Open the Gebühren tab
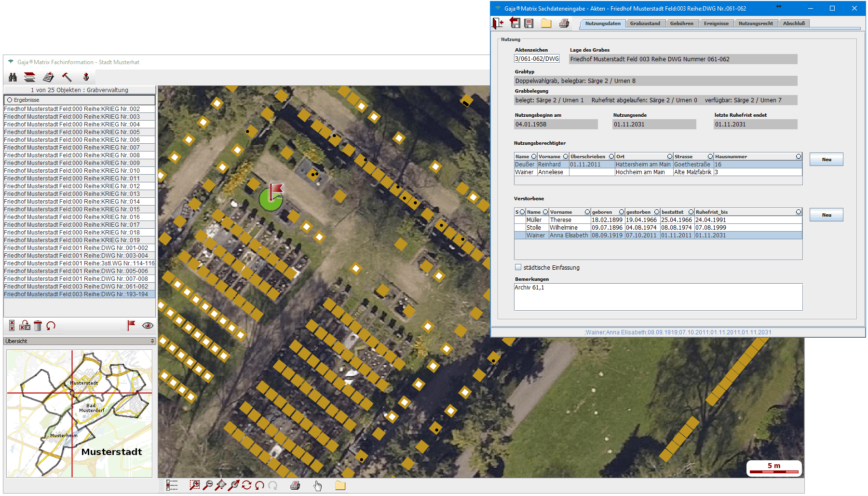 [681, 23]
